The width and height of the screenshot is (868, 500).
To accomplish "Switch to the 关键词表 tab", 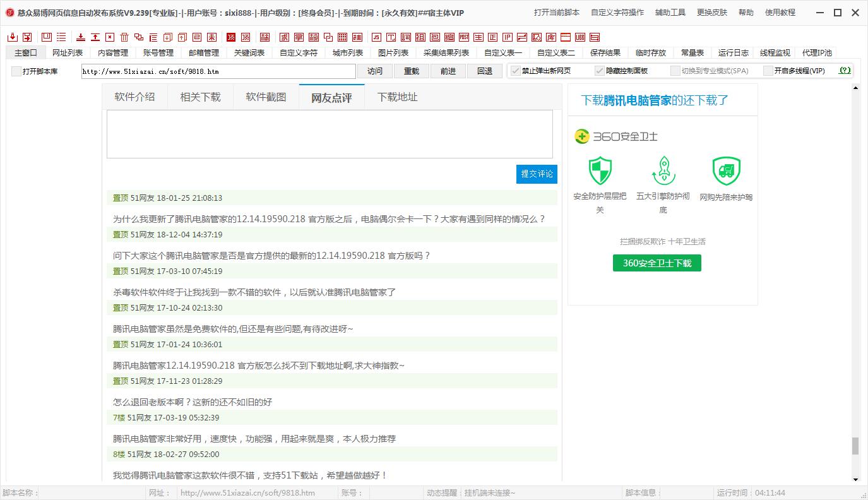I will [x=249, y=53].
